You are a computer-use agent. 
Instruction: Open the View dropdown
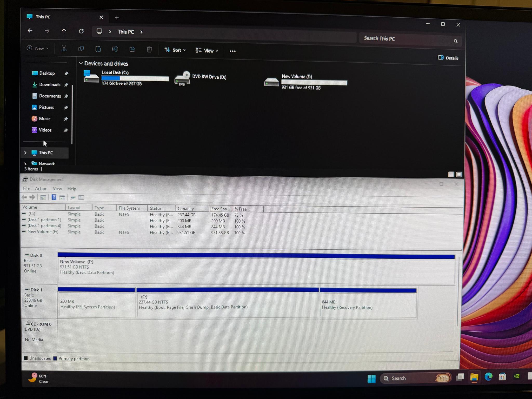[207, 50]
